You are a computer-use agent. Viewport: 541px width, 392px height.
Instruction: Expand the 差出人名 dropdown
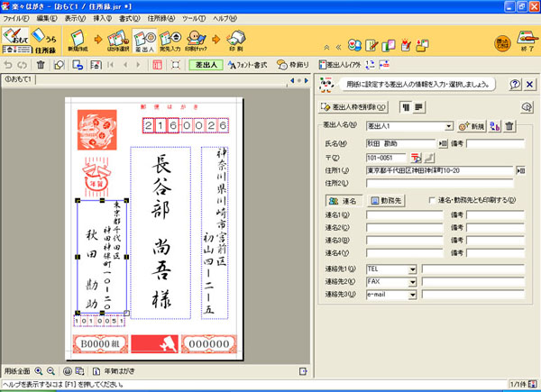click(448, 127)
